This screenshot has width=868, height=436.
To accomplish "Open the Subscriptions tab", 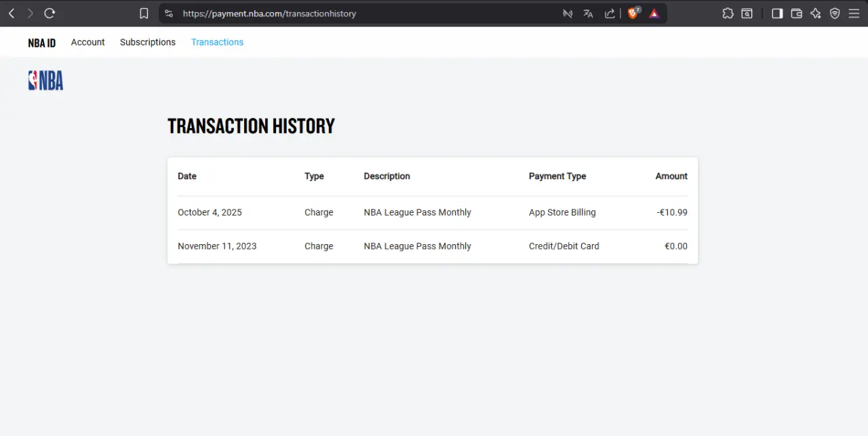I will 148,42.
